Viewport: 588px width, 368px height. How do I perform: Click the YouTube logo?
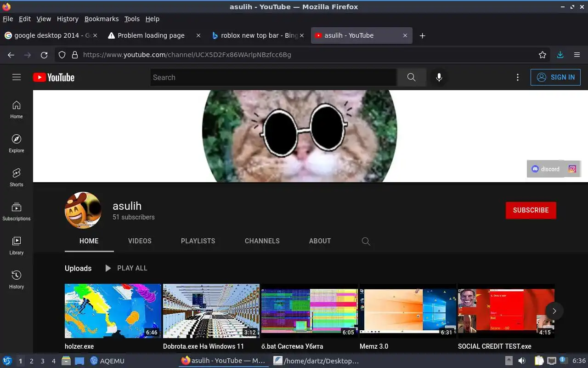54,77
